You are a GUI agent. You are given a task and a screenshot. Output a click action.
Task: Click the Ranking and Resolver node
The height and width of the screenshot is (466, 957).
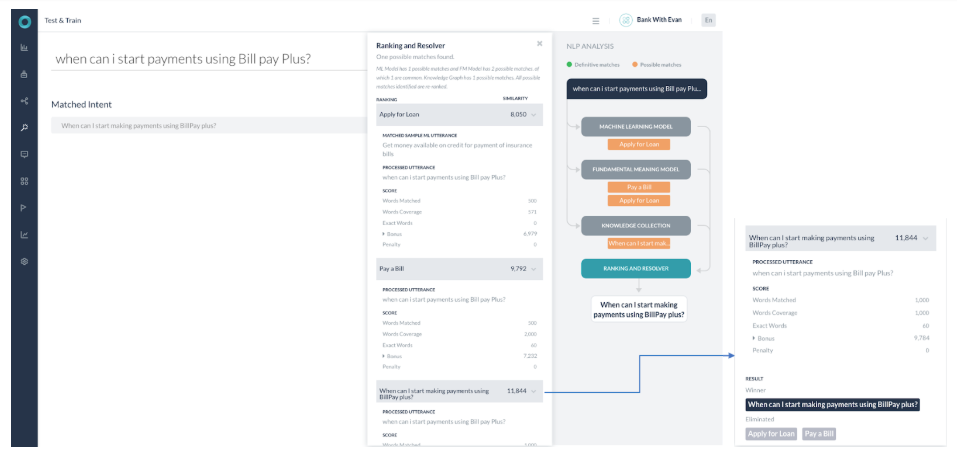635,268
